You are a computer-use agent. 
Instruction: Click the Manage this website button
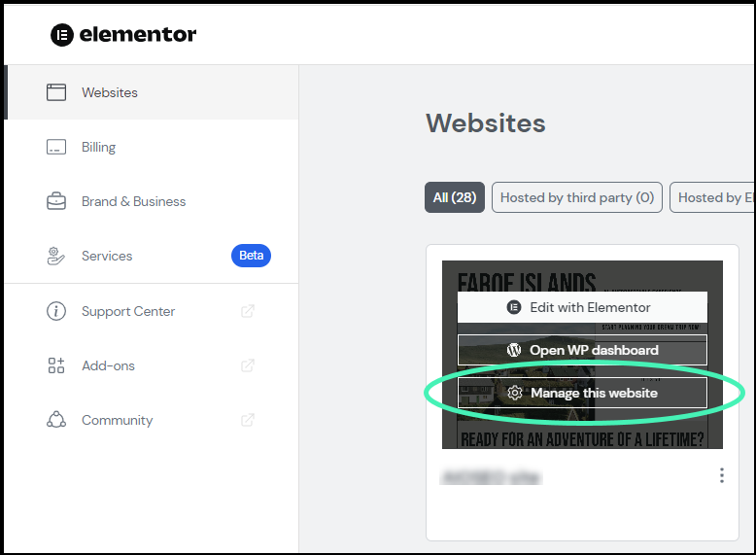tap(582, 393)
